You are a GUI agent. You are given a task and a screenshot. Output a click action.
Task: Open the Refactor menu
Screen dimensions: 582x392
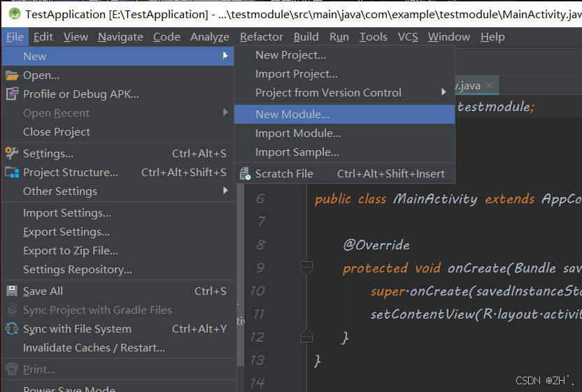(262, 37)
